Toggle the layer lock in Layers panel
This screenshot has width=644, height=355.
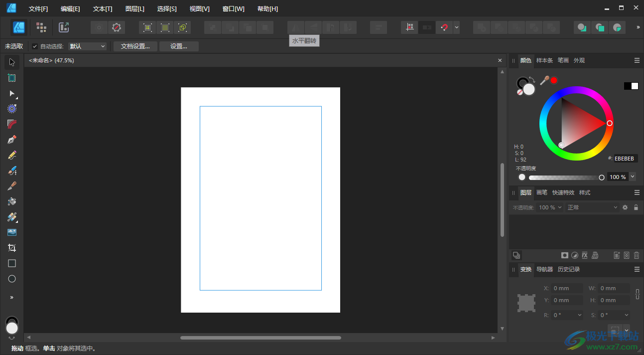pos(636,207)
